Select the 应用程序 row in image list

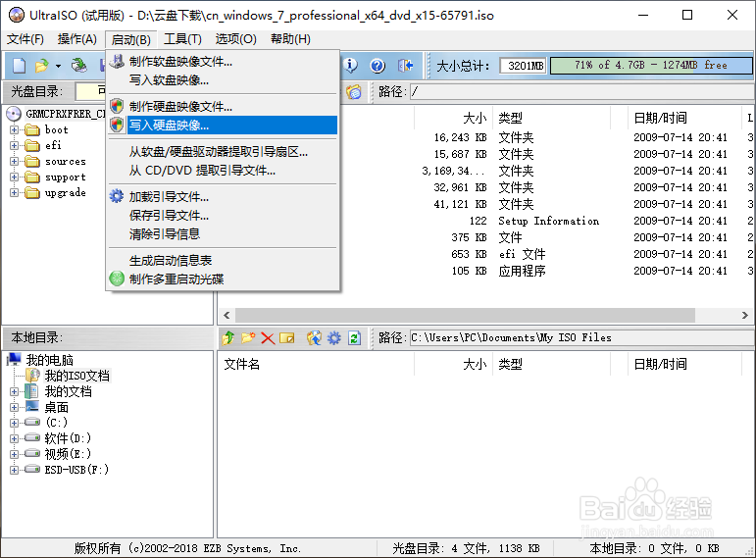pyautogui.click(x=522, y=271)
